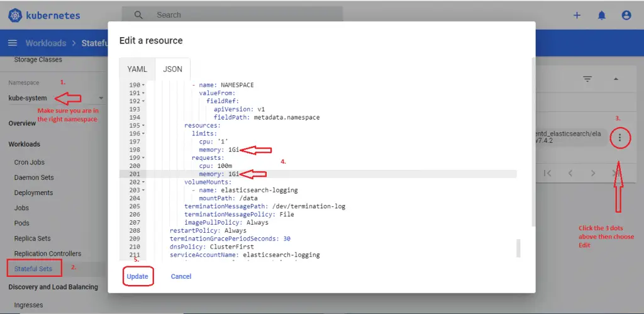The height and width of the screenshot is (314, 644).
Task: Click the serviceAccountName: elasticsearch-logging line
Action: tap(245, 255)
